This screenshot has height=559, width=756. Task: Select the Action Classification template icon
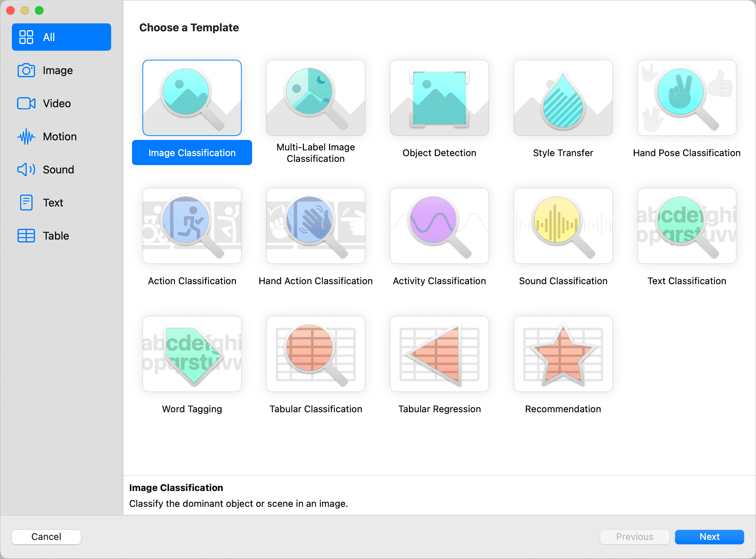pyautogui.click(x=192, y=226)
